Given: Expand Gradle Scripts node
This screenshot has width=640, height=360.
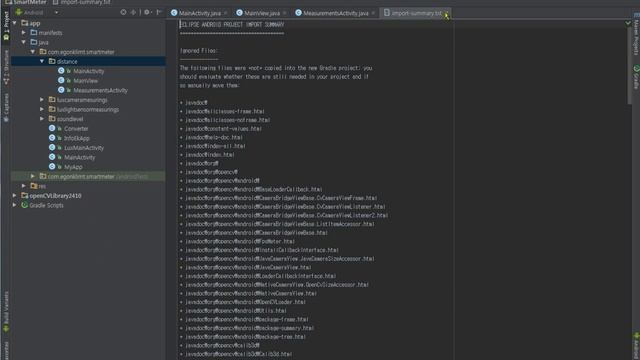Looking at the screenshot, I should (15, 205).
